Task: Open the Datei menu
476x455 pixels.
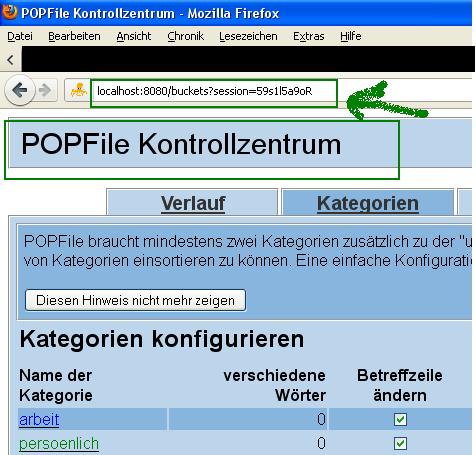Action: [20, 36]
